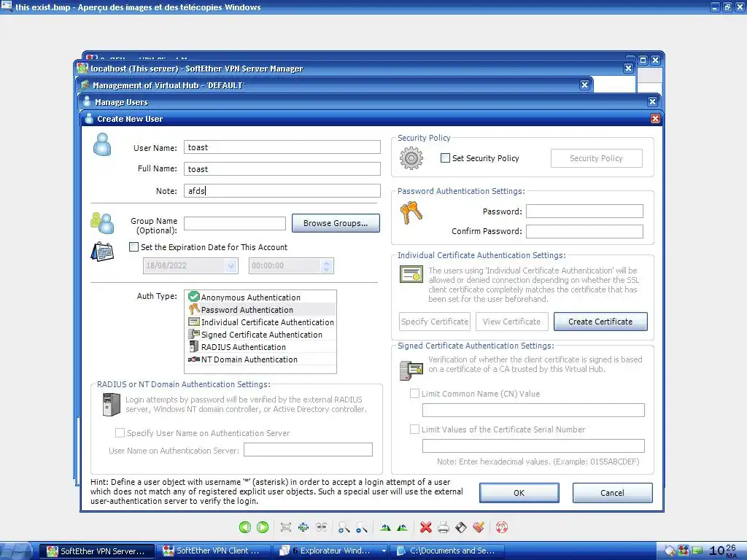
Task: Click the View Certificate button
Action: click(x=511, y=322)
